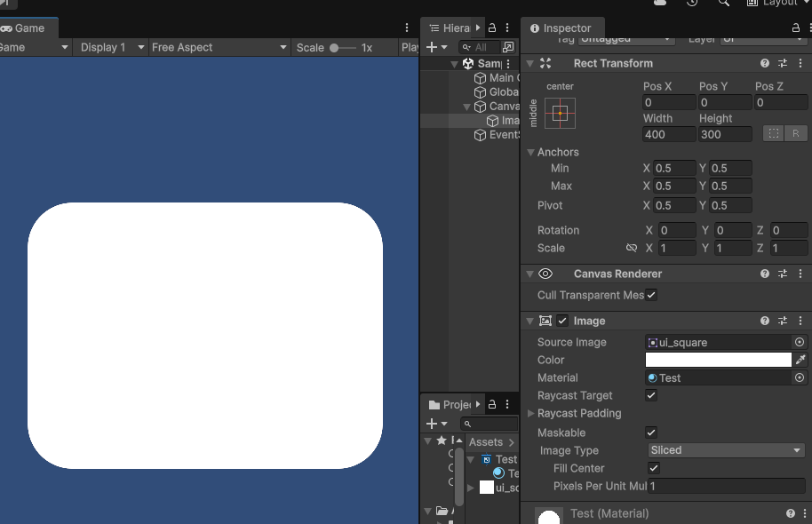Toggle the constrained scale proportions link

[632, 248]
